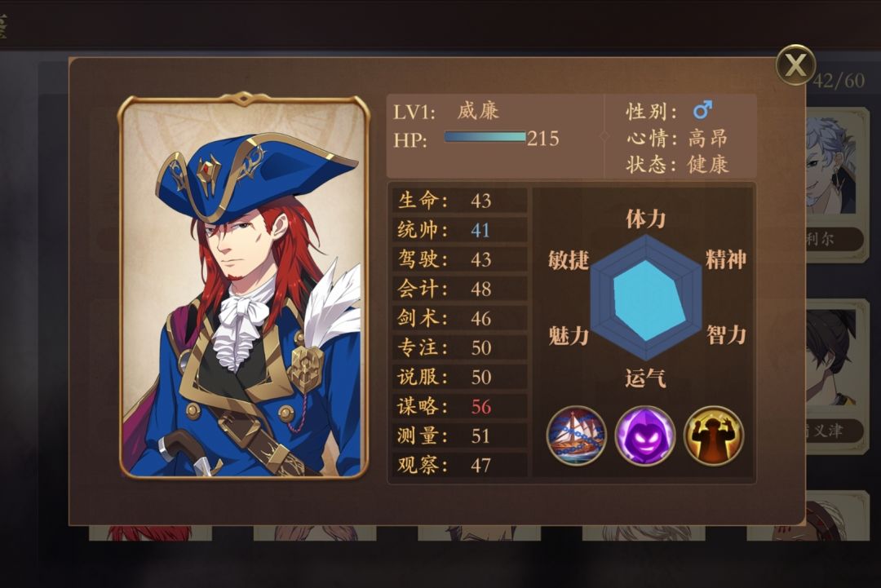Click the HP progress bar

point(485,137)
